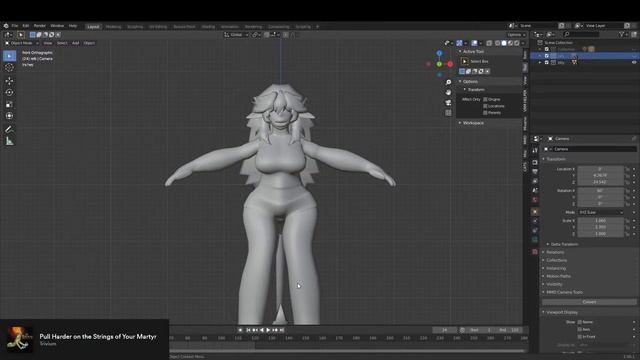The height and width of the screenshot is (360, 640).
Task: Open the viewport Add menu
Action: (76, 43)
